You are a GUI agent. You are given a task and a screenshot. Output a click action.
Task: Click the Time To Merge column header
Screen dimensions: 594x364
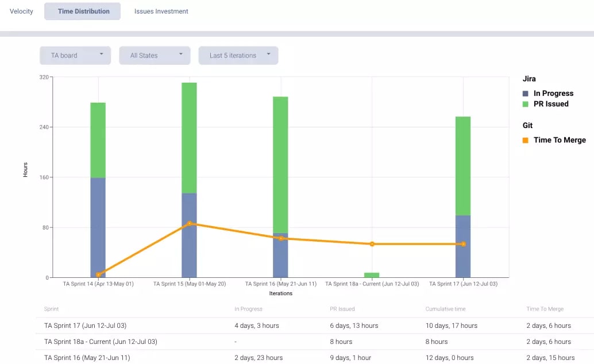coord(545,309)
